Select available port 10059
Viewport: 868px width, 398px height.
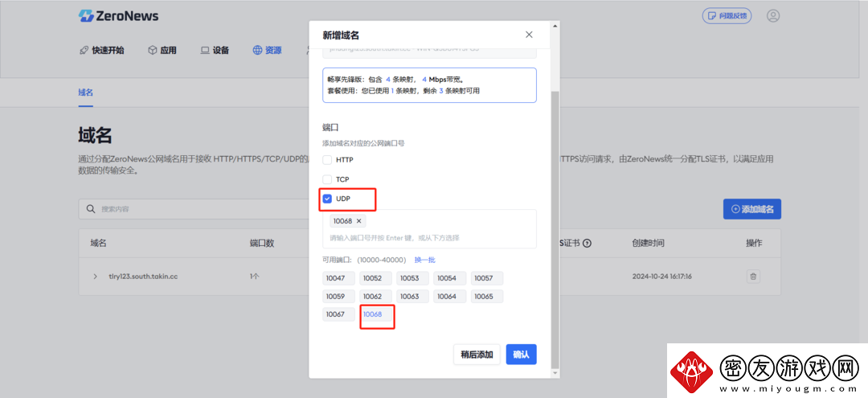pos(338,296)
